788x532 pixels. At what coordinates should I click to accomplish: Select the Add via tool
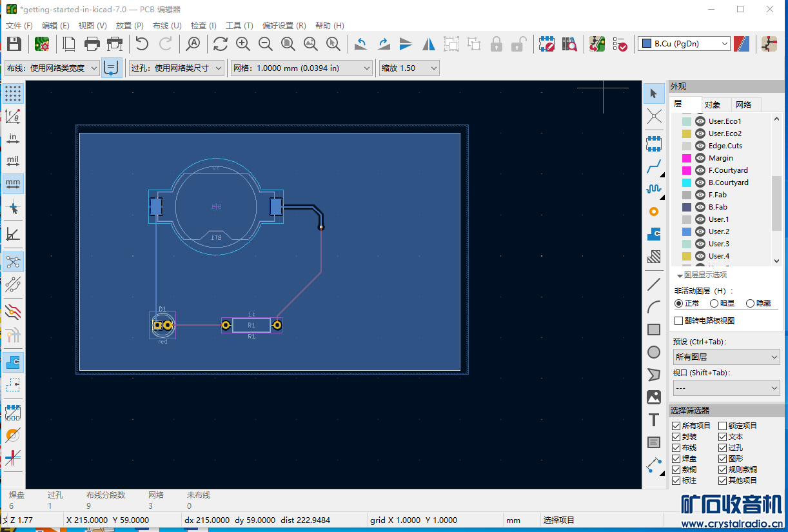coord(654,212)
